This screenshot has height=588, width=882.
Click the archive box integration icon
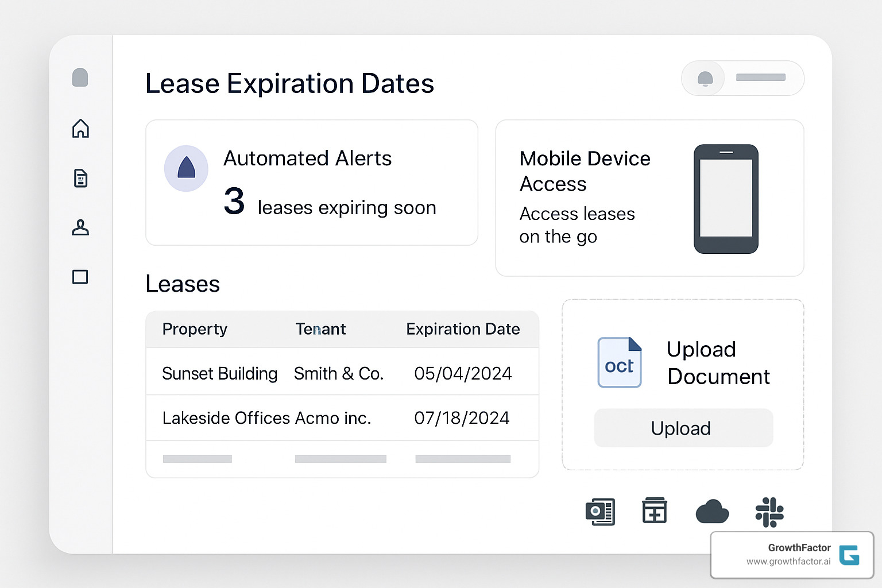(x=655, y=512)
